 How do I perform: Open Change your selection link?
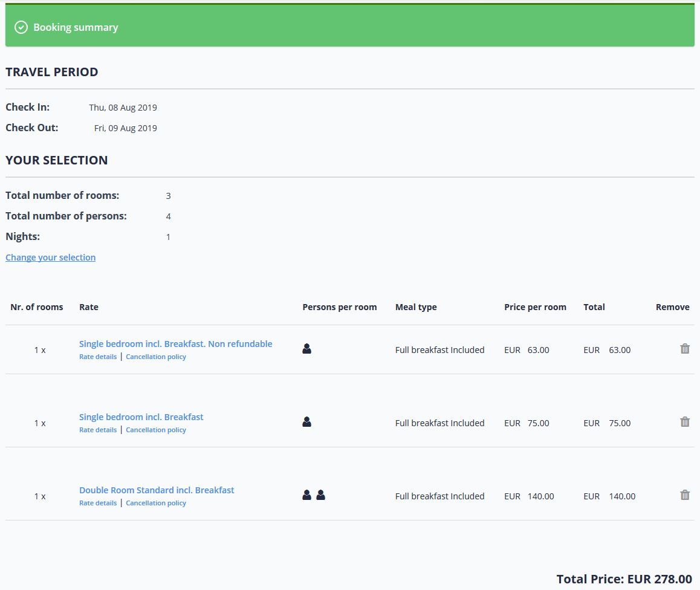click(50, 258)
